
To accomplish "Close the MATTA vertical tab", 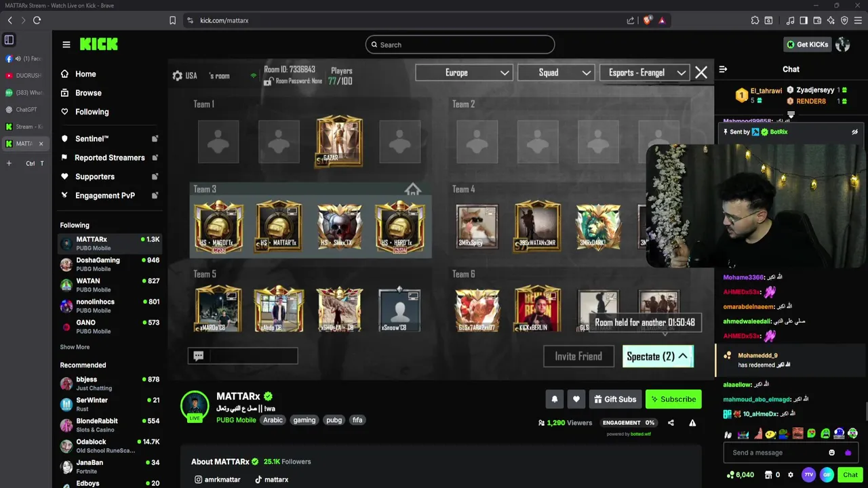I will pos(41,144).
